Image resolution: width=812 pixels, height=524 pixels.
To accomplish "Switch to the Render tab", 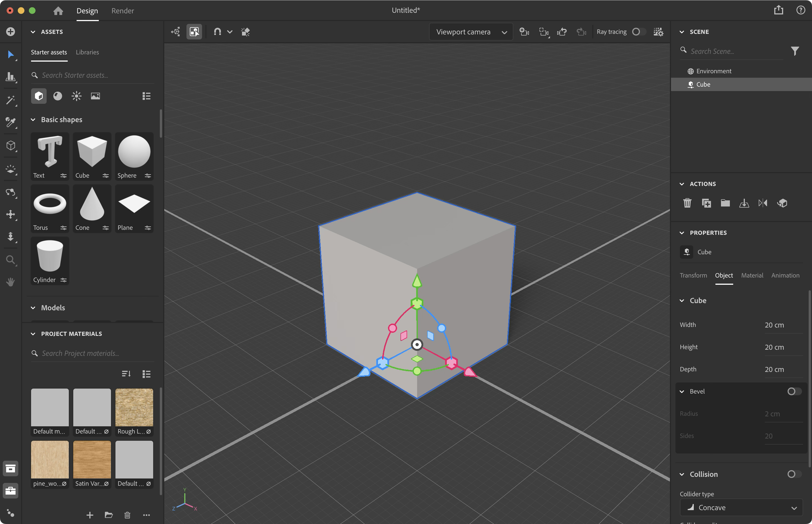I will pyautogui.click(x=122, y=11).
